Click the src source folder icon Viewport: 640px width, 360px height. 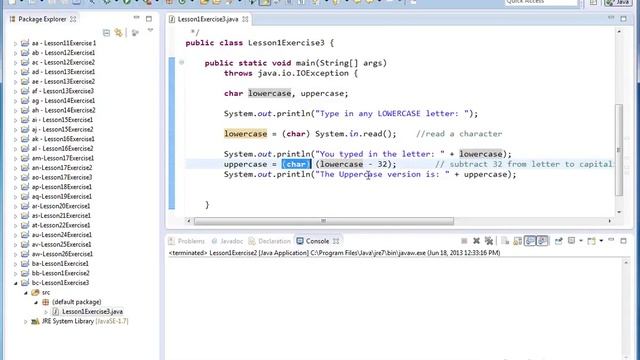tap(35, 293)
